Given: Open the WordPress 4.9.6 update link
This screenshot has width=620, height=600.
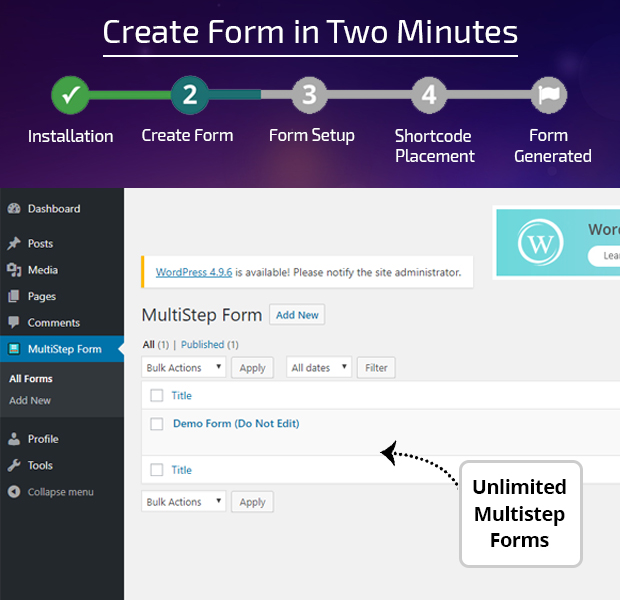Looking at the screenshot, I should click(194, 272).
